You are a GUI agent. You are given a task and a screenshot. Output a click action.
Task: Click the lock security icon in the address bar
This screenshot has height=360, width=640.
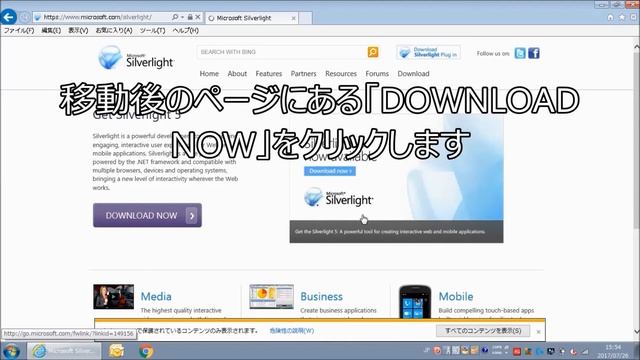pos(190,17)
